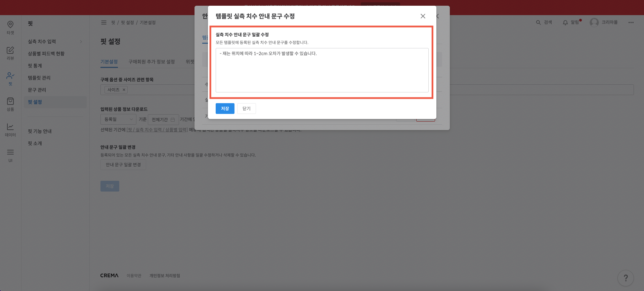Open 핏 통계 menu item
The height and width of the screenshot is (291, 644).
tap(35, 66)
